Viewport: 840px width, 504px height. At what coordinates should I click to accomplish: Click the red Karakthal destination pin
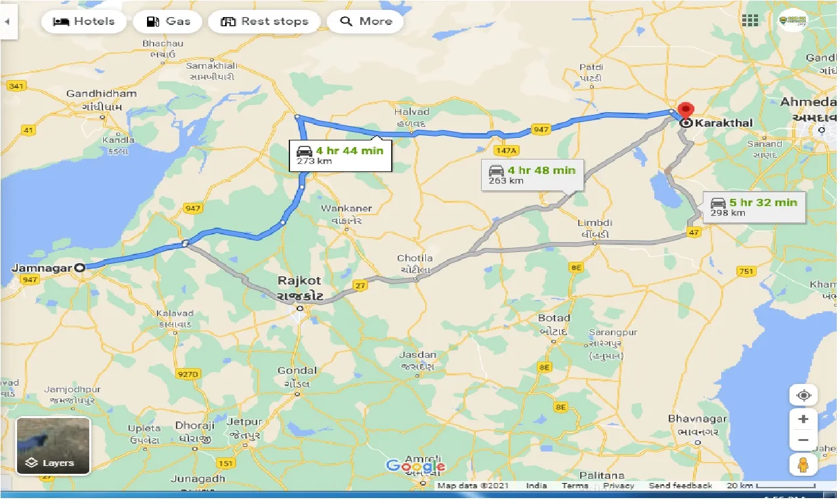point(686,110)
